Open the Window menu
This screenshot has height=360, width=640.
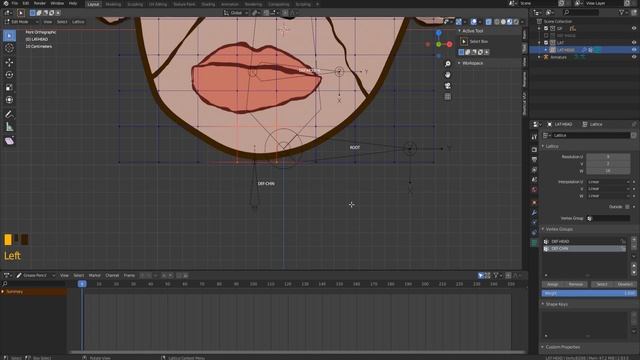tap(57, 3)
